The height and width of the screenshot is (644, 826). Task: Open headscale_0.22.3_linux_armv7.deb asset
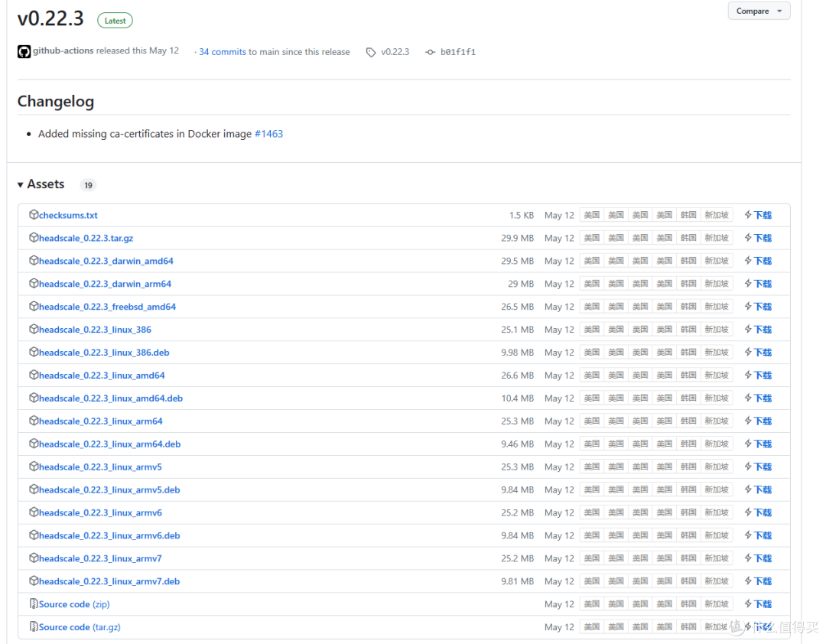click(x=109, y=581)
